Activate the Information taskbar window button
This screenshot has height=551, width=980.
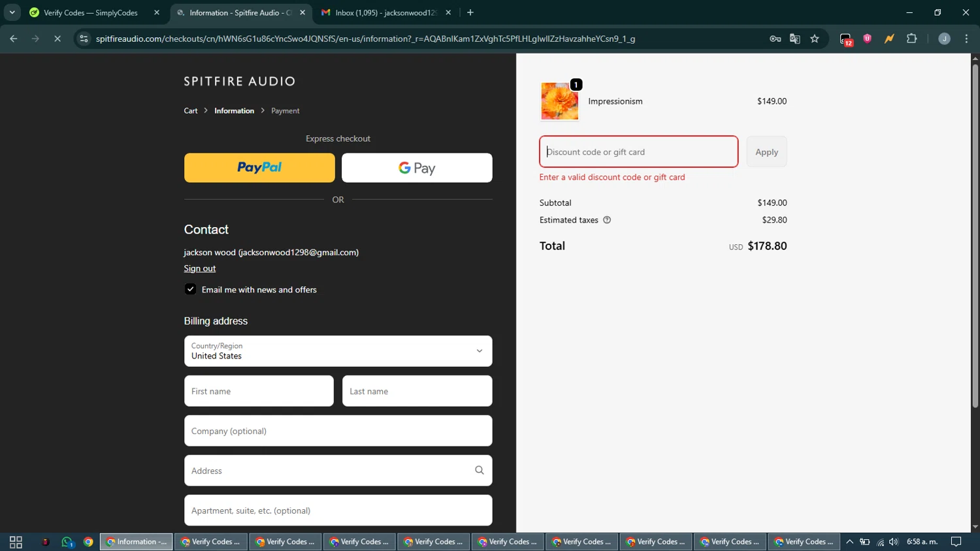pos(137,542)
